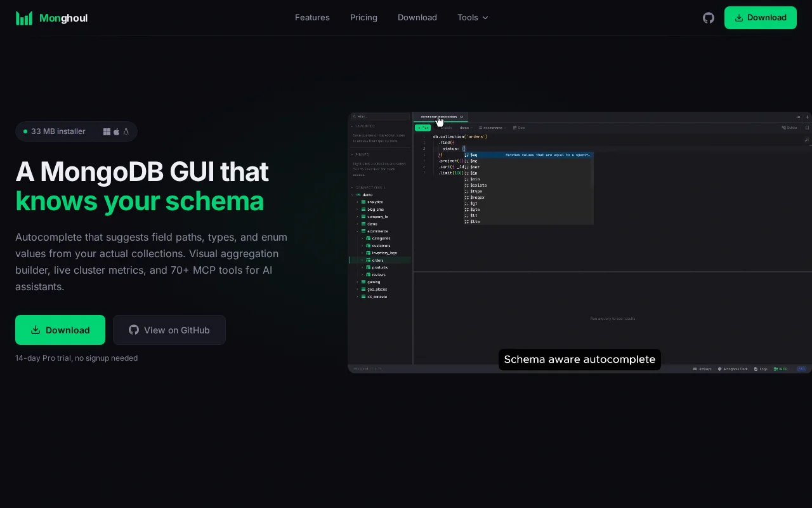Click the magic wand icon in editor
The width and height of the screenshot is (812, 508).
pyautogui.click(x=806, y=140)
